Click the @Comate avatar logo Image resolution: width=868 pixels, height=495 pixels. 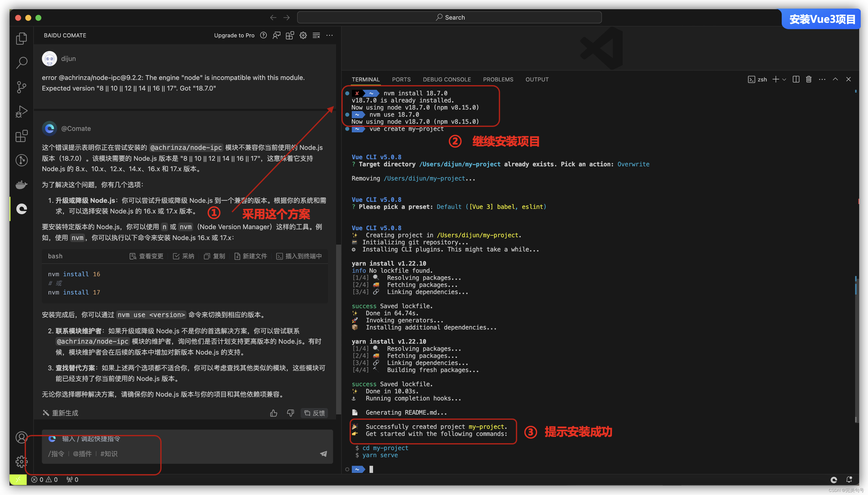(x=49, y=129)
